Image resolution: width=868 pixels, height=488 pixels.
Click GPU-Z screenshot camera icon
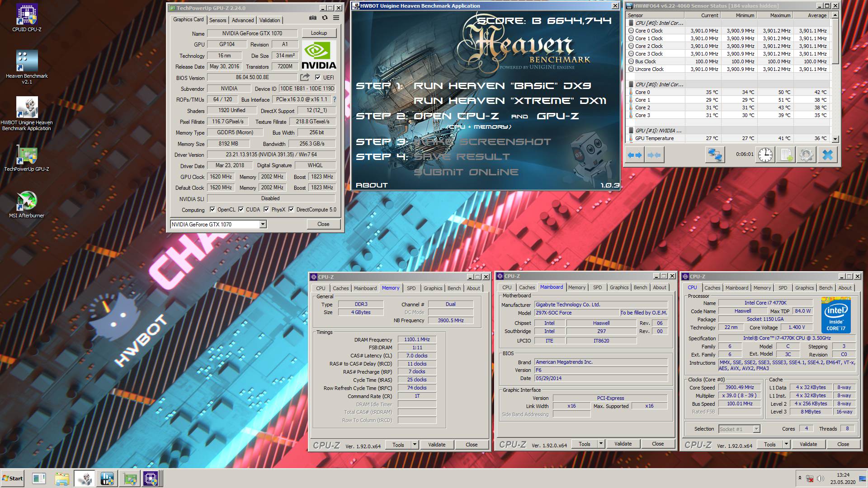312,18
